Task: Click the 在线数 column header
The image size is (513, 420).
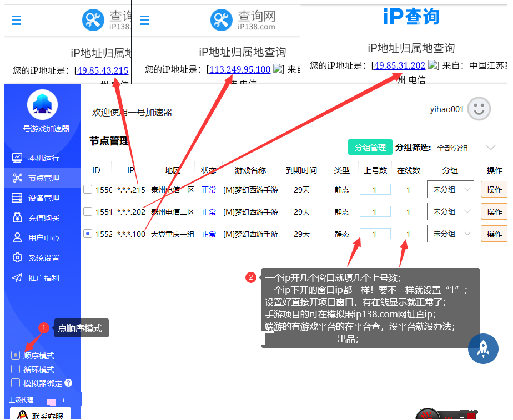Action: point(408,170)
